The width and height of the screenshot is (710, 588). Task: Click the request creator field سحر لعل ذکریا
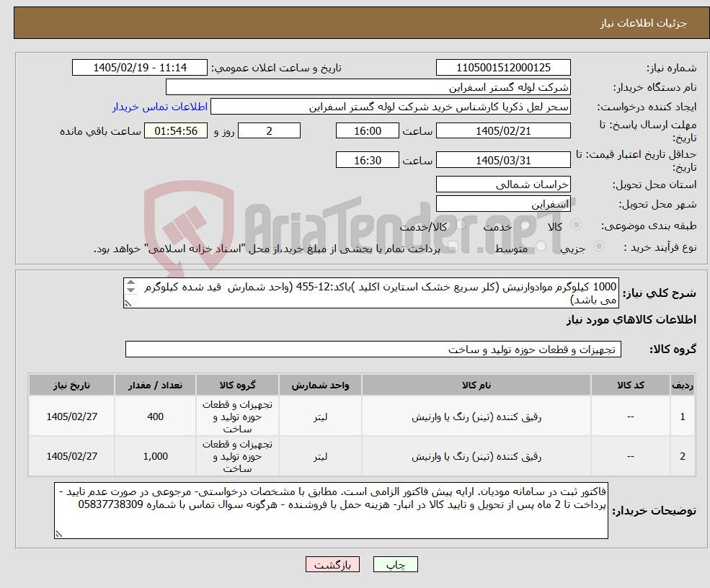pos(390,107)
